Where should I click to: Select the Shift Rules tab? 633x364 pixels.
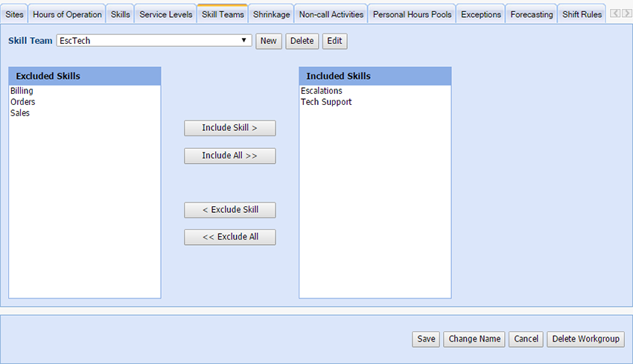coord(582,14)
